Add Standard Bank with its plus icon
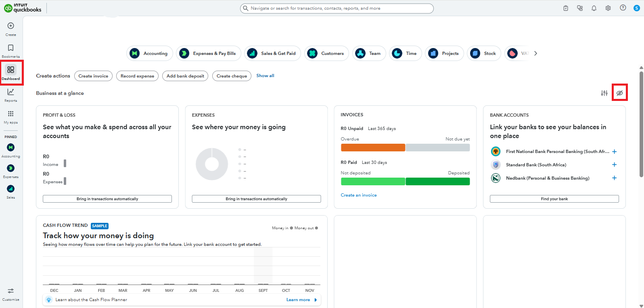This screenshot has width=644, height=308. (614, 165)
